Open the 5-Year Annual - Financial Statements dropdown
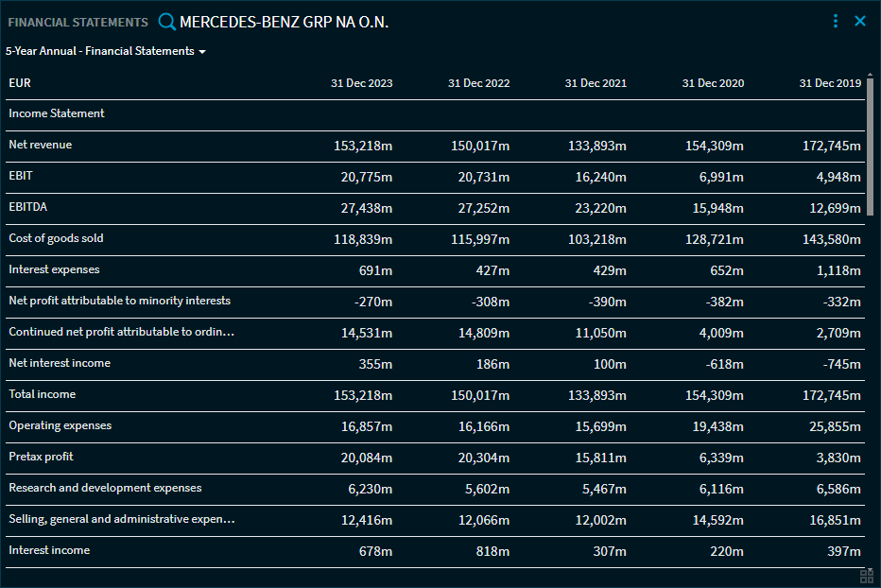The height and width of the screenshot is (588, 881). click(x=104, y=52)
